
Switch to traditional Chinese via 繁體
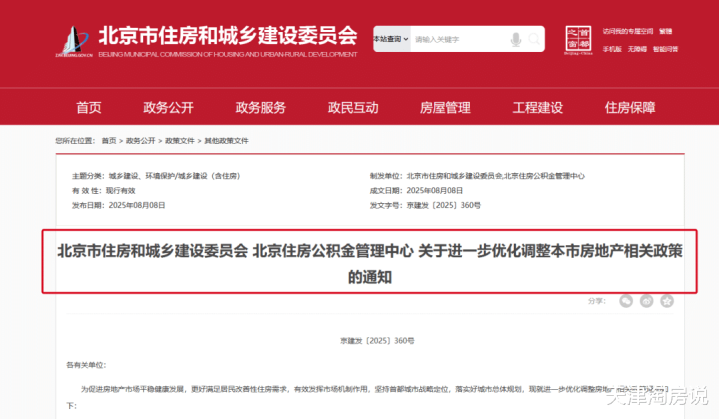[x=665, y=31]
